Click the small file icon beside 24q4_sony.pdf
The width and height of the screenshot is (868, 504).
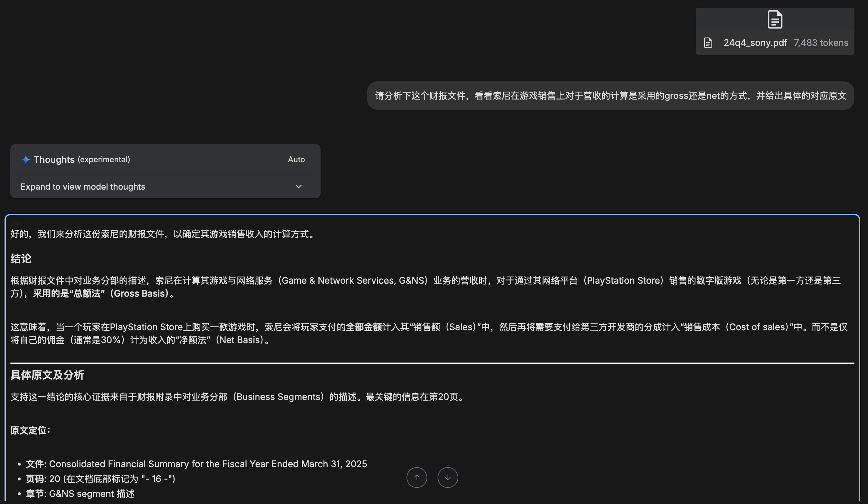[x=708, y=43]
